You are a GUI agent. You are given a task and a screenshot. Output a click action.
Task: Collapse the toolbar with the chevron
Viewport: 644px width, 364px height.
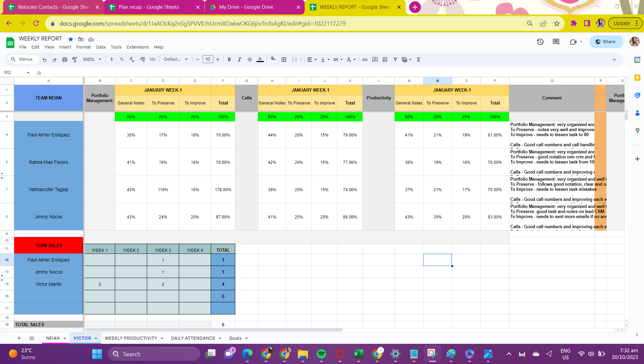614,59
